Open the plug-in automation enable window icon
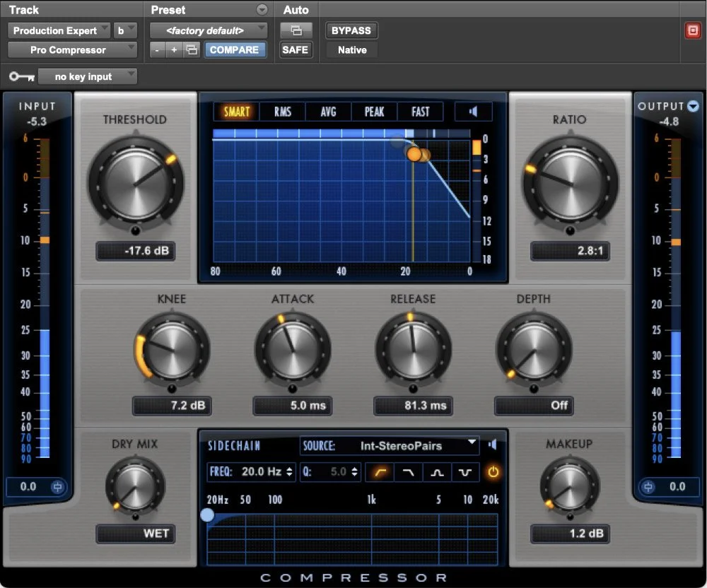The width and height of the screenshot is (707, 588). coord(296,30)
